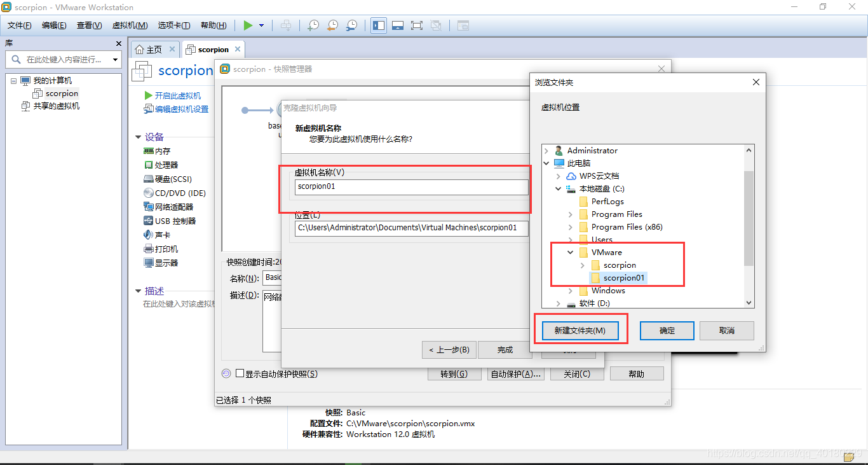The image size is (868, 465).
Task: Close the 主页 tab
Action: (x=172, y=49)
